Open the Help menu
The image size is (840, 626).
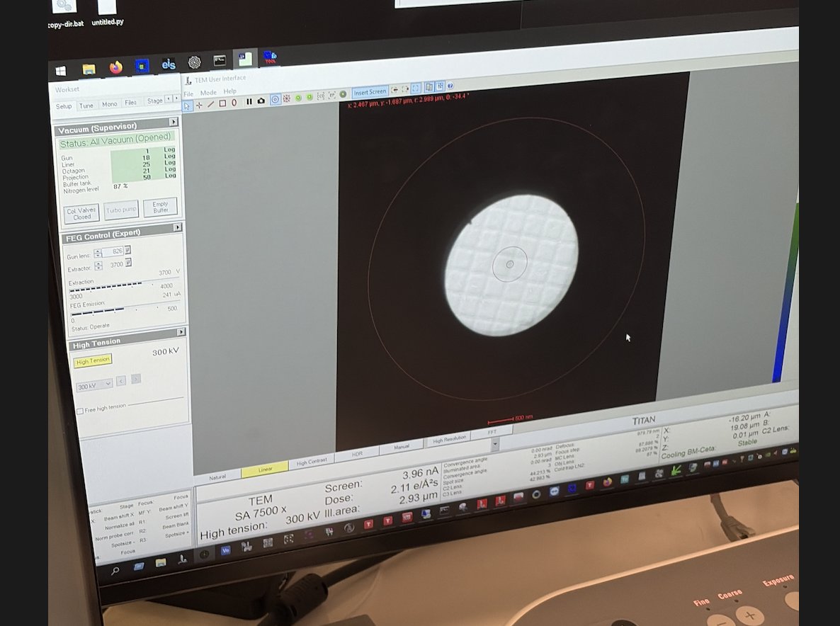click(229, 91)
